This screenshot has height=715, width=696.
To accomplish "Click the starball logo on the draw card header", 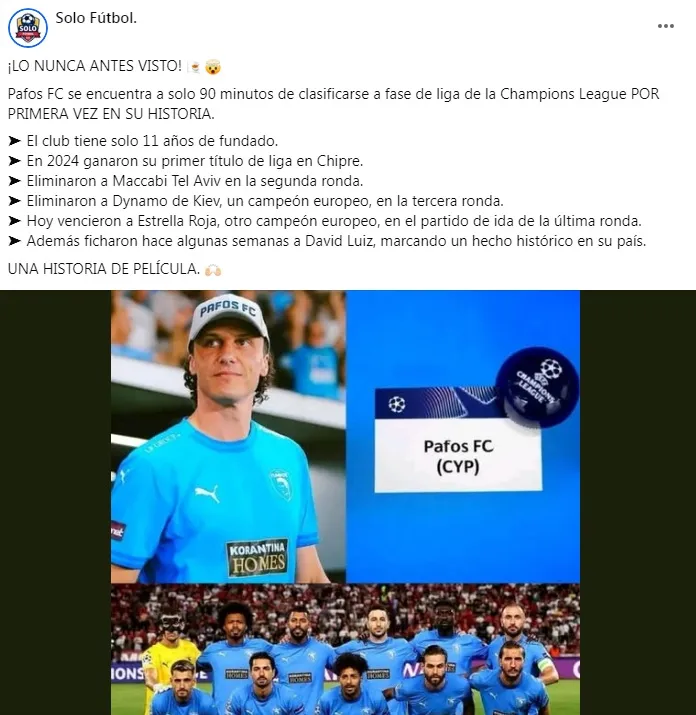I will click(397, 404).
